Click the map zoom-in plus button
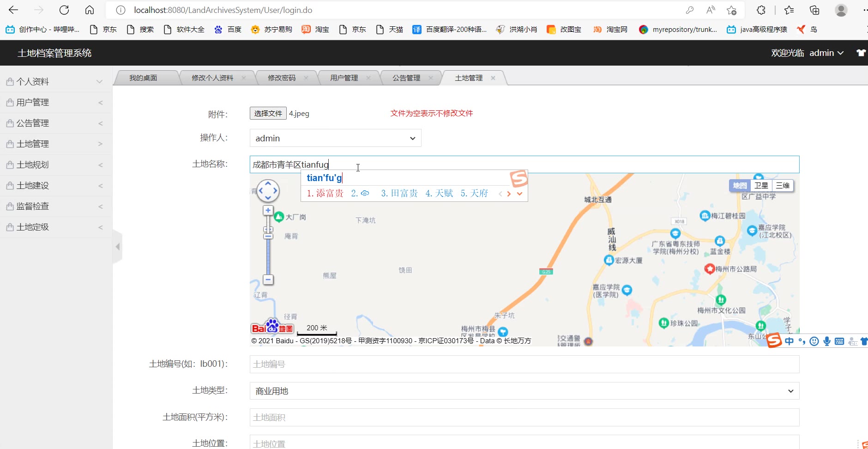Screen dimensions: 868x449 (268, 211)
